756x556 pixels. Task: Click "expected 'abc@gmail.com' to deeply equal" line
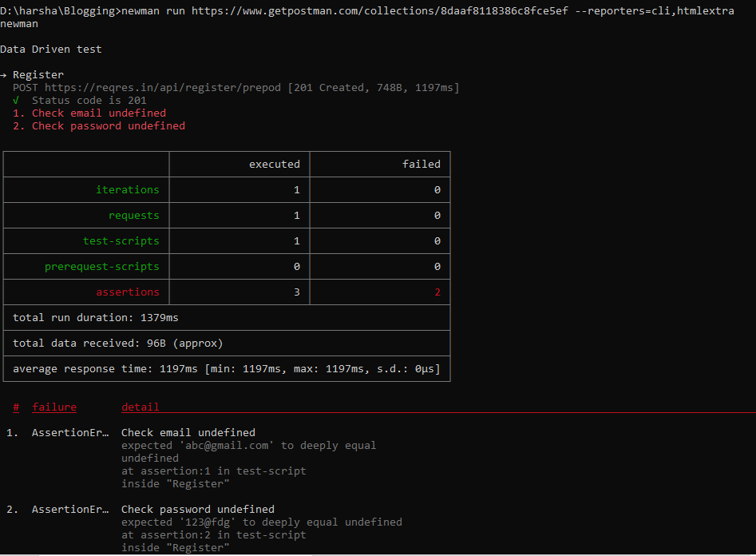[248, 446]
